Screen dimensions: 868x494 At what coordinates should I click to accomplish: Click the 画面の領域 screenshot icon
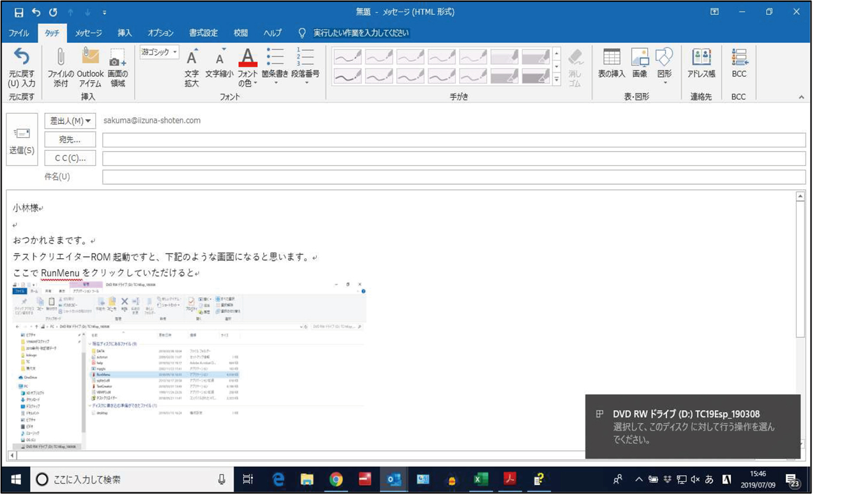[117, 58]
